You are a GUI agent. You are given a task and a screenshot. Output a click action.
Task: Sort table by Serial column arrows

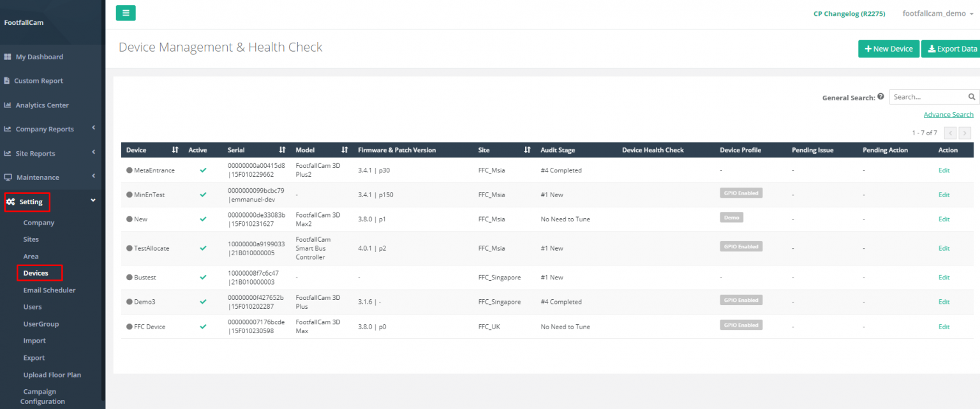pos(282,150)
